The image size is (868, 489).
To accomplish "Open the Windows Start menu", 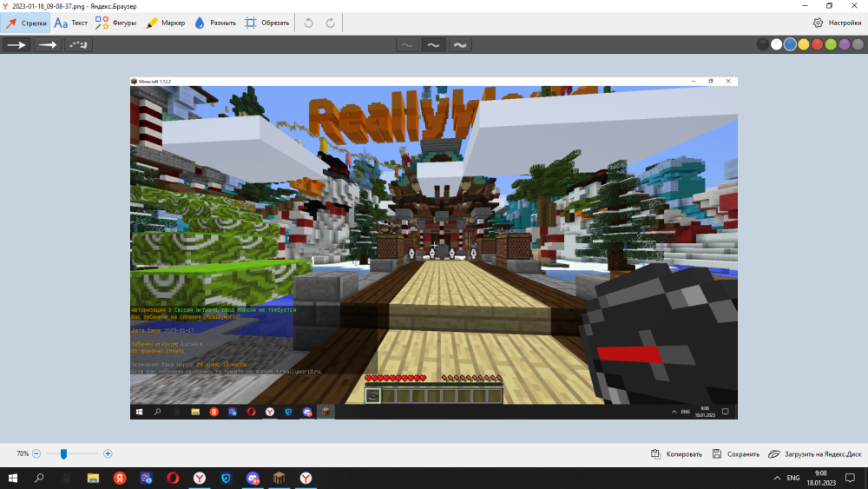I will point(13,478).
